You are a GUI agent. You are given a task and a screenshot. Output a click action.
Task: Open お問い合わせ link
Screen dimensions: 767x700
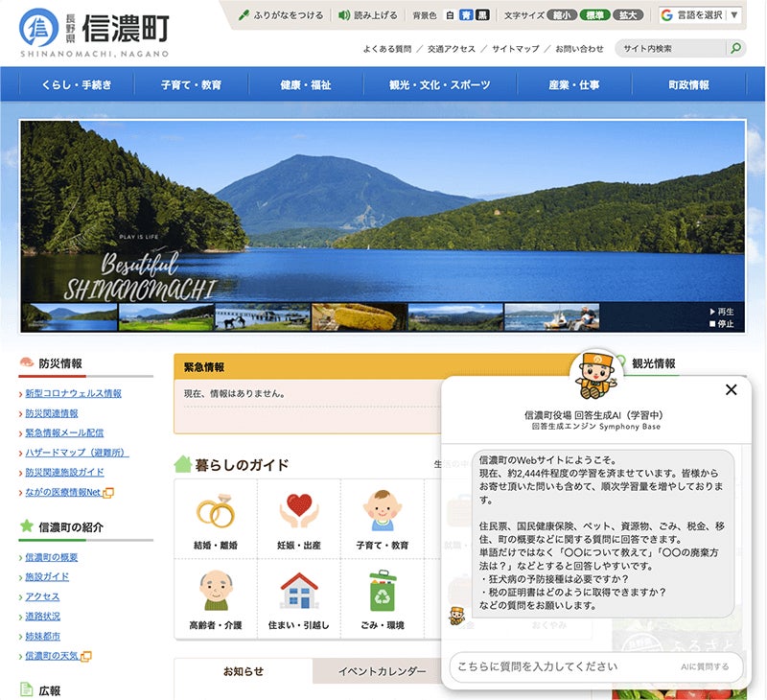(x=579, y=49)
